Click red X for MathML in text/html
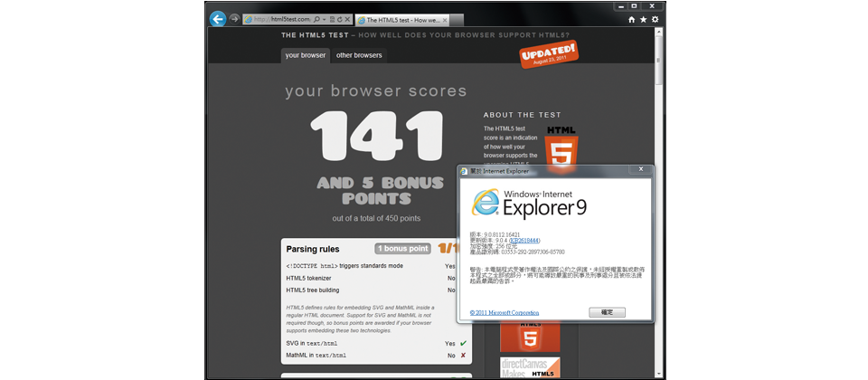This screenshot has height=380, width=868. click(463, 355)
